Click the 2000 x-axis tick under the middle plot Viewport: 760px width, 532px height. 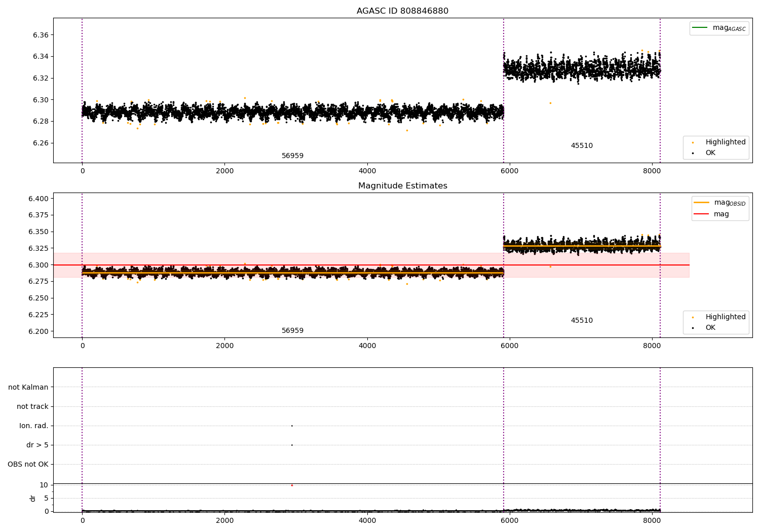click(224, 346)
